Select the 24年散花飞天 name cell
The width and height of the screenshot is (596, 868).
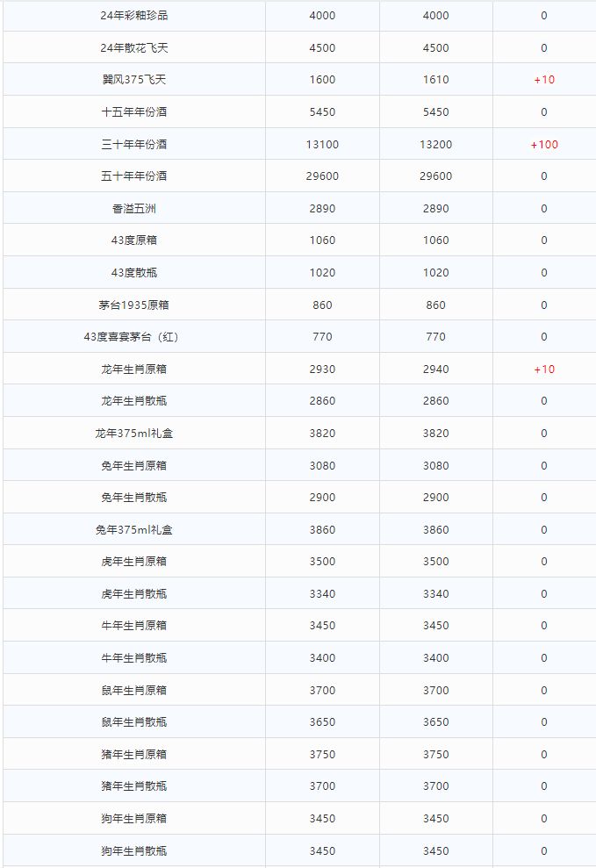click(x=134, y=48)
